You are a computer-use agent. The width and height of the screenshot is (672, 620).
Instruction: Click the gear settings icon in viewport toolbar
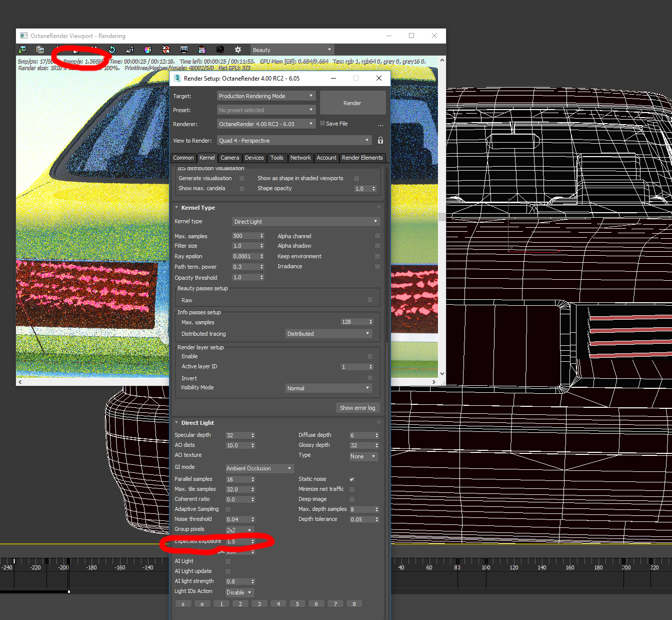point(238,50)
